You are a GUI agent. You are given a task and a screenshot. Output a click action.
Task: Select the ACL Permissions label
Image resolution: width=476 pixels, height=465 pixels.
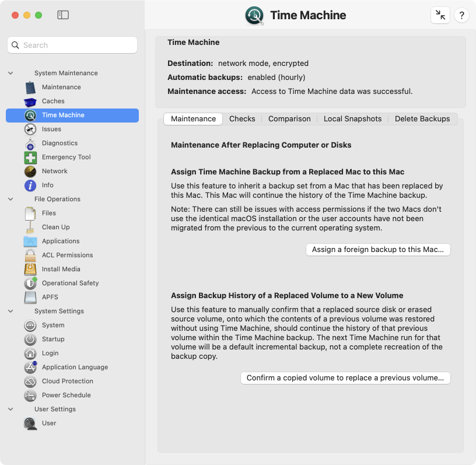[x=68, y=255]
